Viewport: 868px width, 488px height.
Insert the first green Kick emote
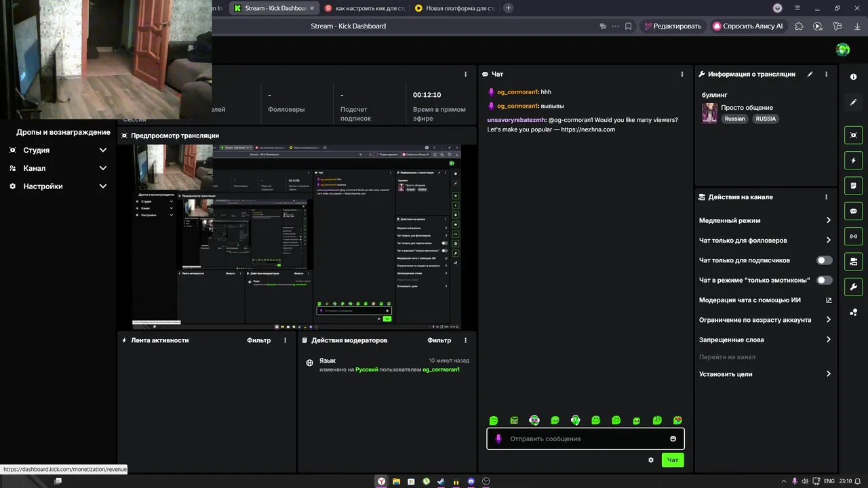click(494, 420)
